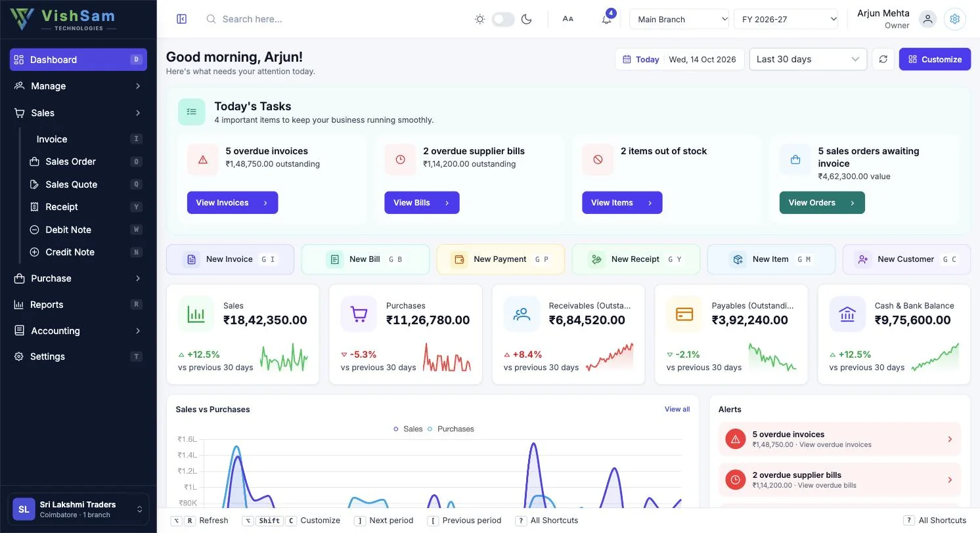Open the Last 30 days period dropdown
980x533 pixels.
coord(808,59)
